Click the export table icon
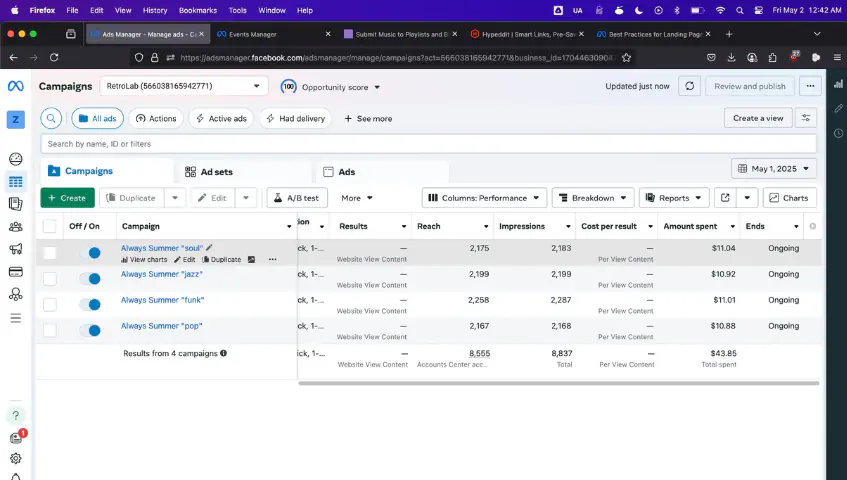Image resolution: width=847 pixels, height=480 pixels. click(725, 198)
